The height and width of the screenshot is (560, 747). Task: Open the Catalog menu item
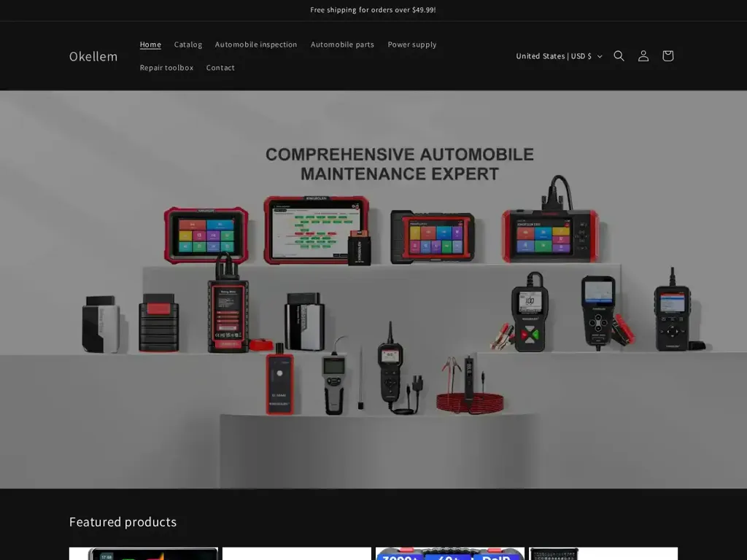point(187,44)
